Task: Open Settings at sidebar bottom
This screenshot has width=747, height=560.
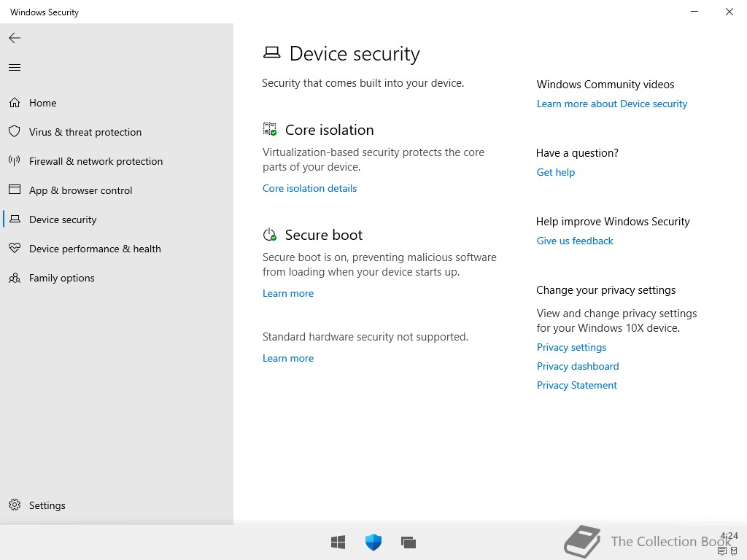Action: click(x=117, y=505)
